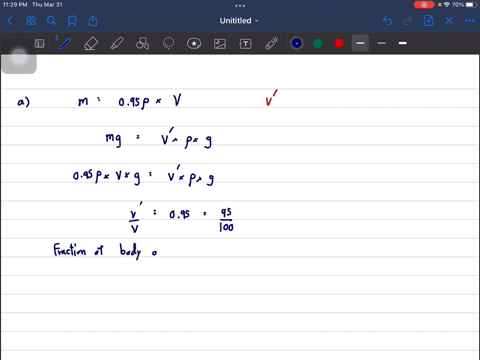Tap the screen recording indicator
This screenshot has height=360, width=480.
pos(424,5)
